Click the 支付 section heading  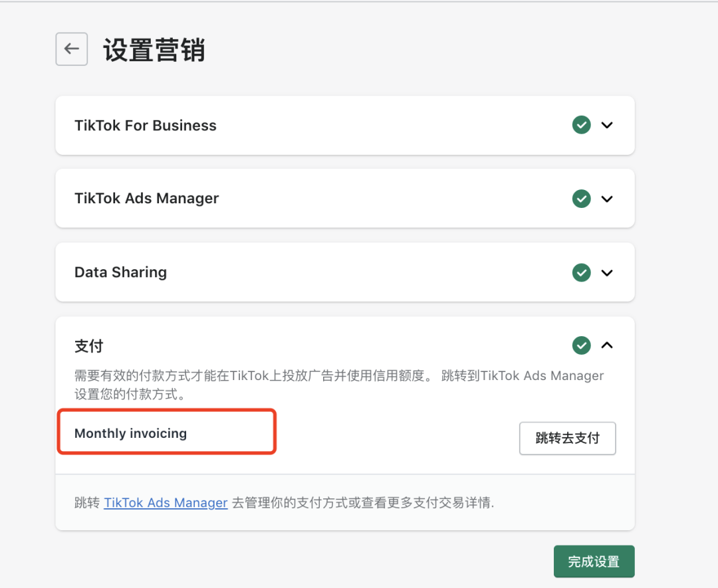pyautogui.click(x=89, y=346)
